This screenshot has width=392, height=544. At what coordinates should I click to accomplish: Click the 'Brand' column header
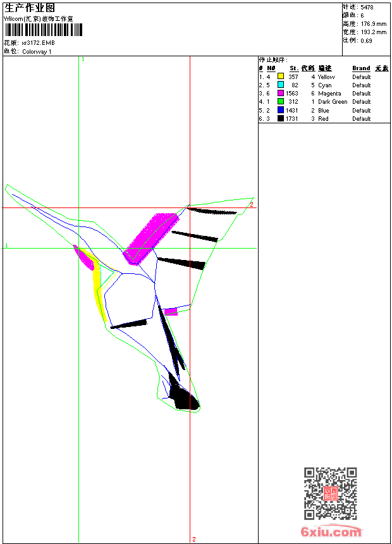click(361, 68)
